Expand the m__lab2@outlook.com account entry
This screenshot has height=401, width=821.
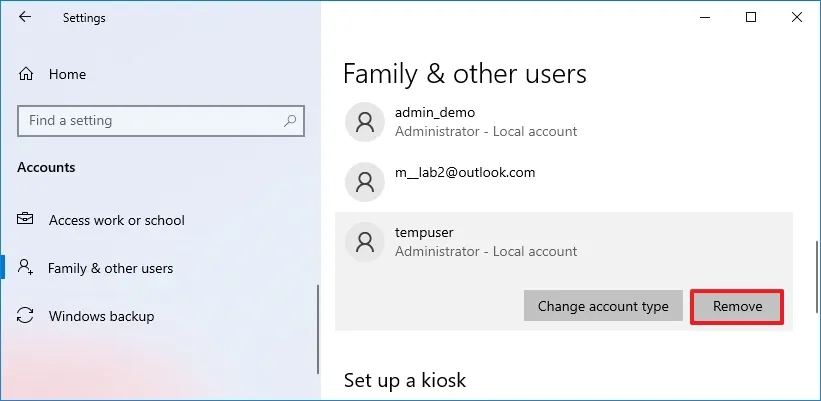564,182
